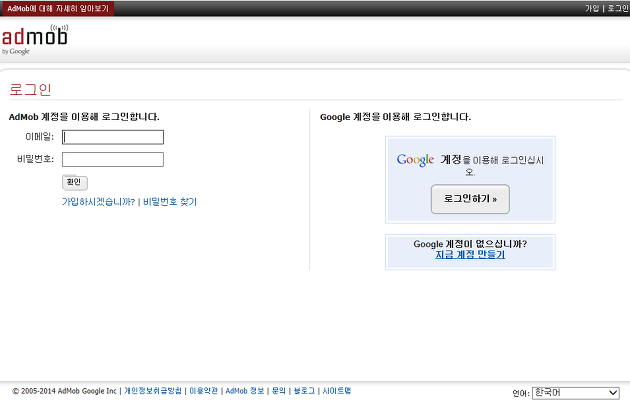Viewport: 630px width, 408px height.
Task: Click 'Google 계정이 없으십니까?' text
Action: (470, 244)
